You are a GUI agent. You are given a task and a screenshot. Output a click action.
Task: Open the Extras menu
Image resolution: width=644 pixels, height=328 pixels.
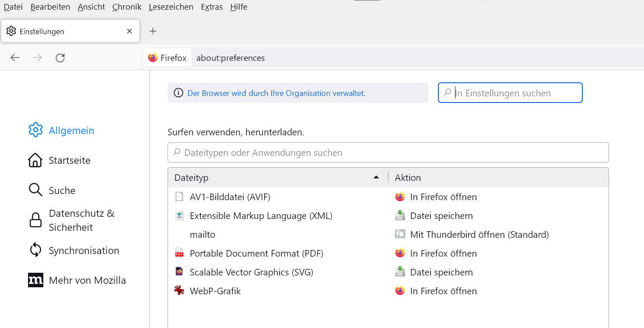[212, 7]
